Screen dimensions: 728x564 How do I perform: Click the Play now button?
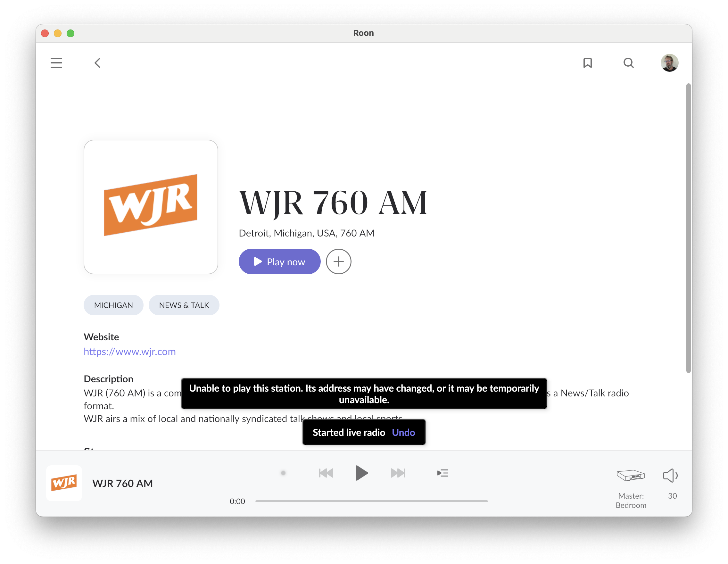pyautogui.click(x=279, y=262)
